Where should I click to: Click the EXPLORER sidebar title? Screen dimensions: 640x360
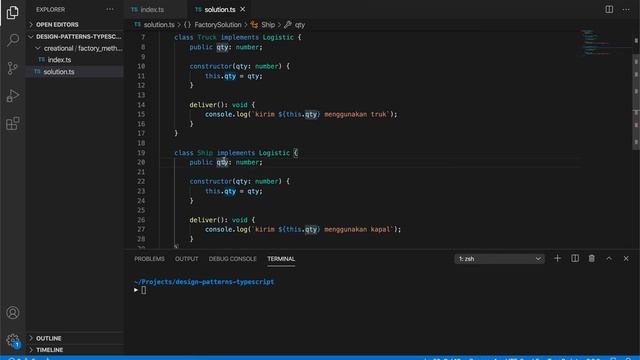click(x=50, y=9)
